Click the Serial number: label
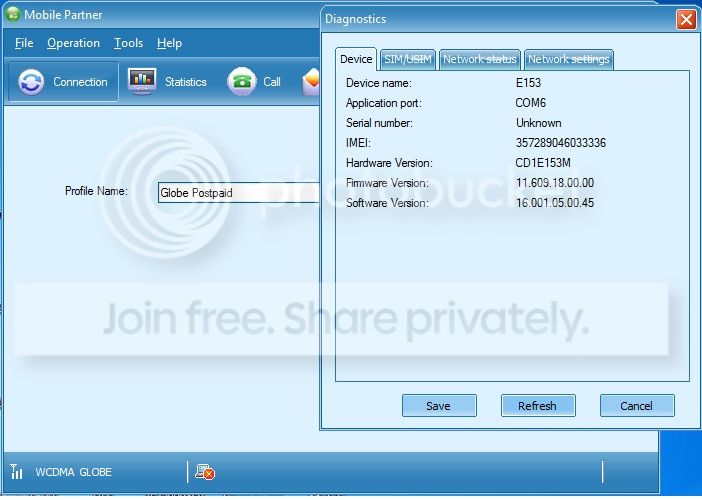 coord(379,123)
